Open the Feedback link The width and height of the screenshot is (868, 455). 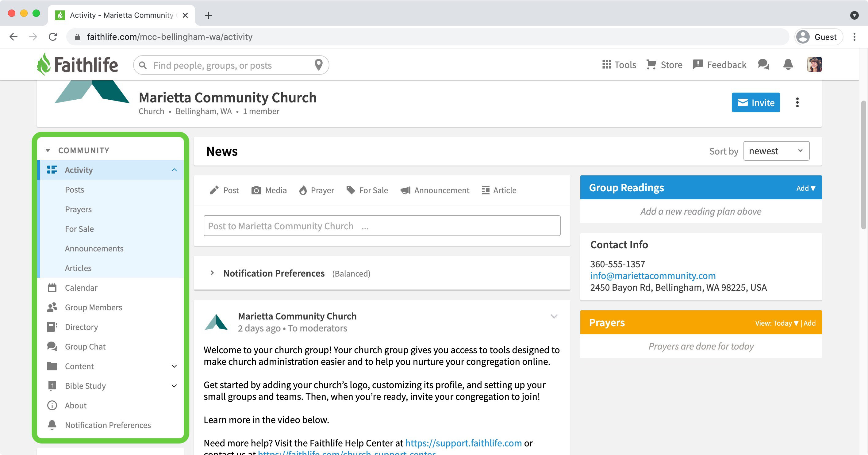click(x=720, y=65)
